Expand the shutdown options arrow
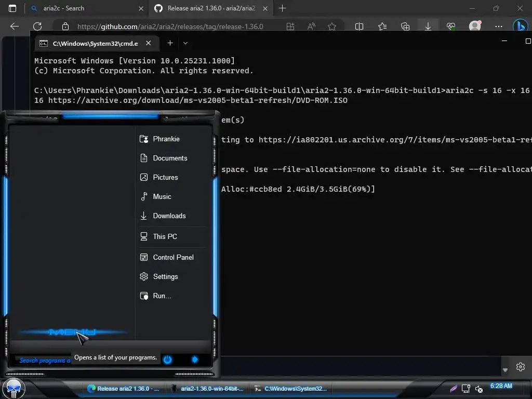 195,360
